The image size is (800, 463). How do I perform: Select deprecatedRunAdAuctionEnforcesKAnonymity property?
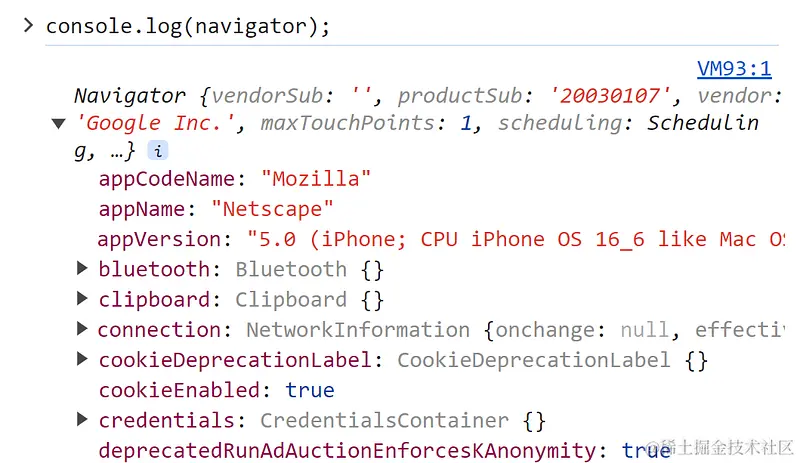pos(347,451)
